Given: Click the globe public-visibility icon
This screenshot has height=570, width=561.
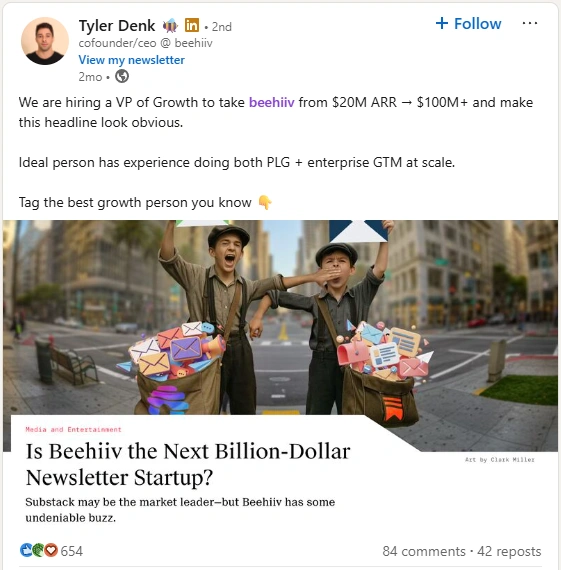Looking at the screenshot, I should [x=122, y=76].
